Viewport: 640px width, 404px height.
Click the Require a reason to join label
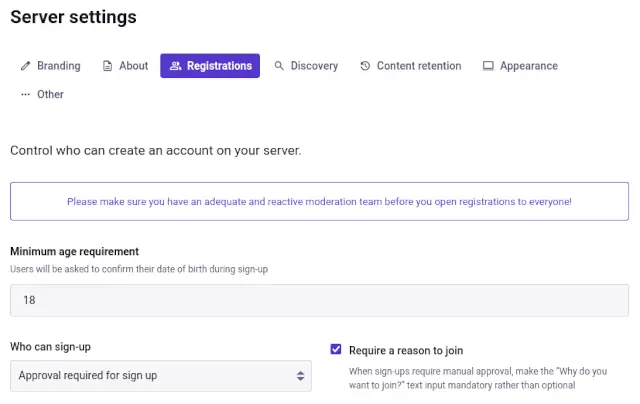tap(406, 351)
